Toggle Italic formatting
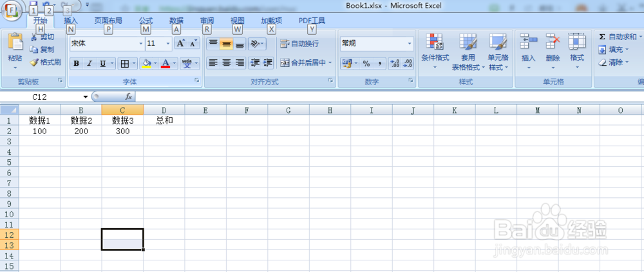 [x=89, y=63]
